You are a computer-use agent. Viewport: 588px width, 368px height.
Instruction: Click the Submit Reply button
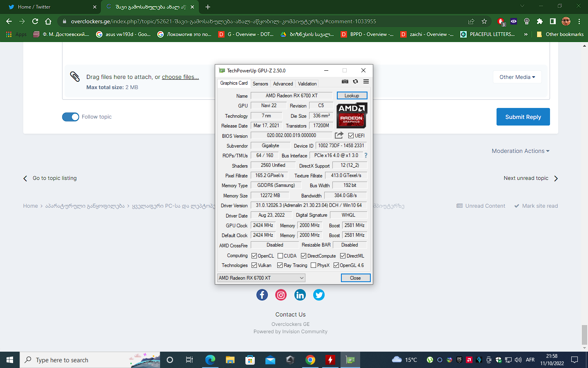[523, 117]
